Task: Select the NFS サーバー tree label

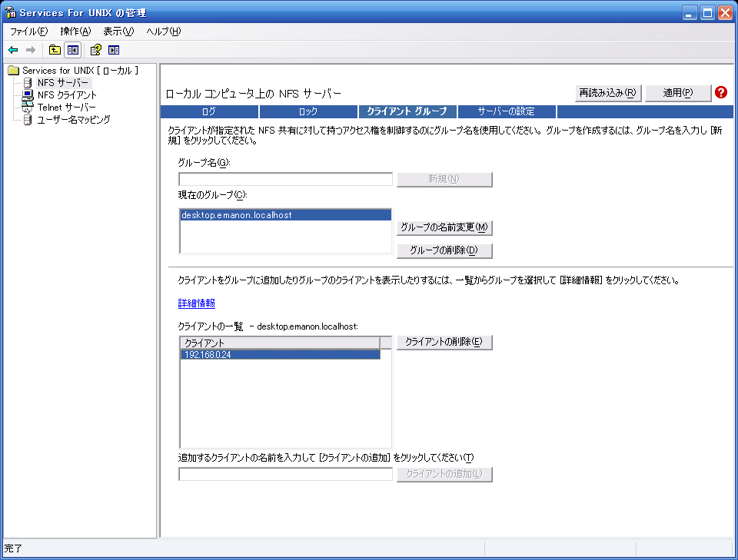Action: coord(63,83)
